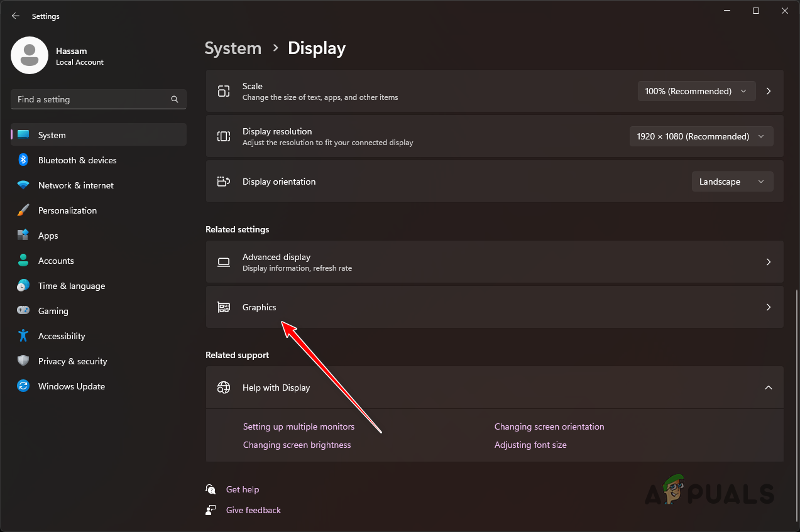
Task: Open the Landscape orientation dropdown
Action: pos(732,182)
